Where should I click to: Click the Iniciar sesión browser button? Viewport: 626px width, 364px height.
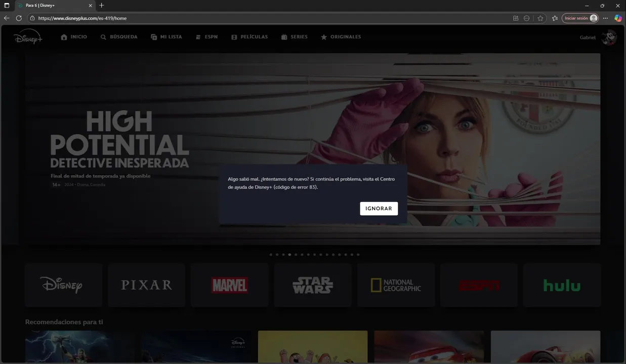[x=580, y=18]
